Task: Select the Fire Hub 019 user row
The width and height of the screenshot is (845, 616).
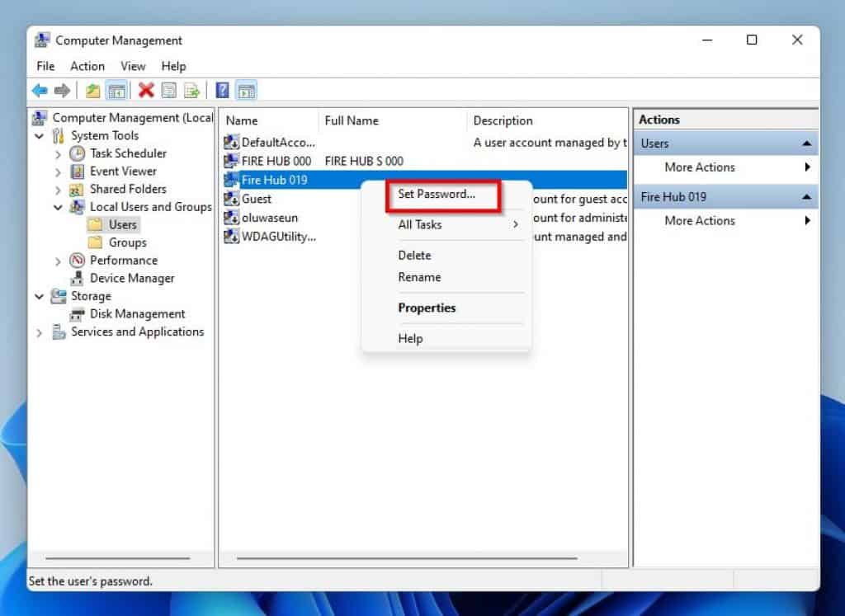Action: click(425, 180)
